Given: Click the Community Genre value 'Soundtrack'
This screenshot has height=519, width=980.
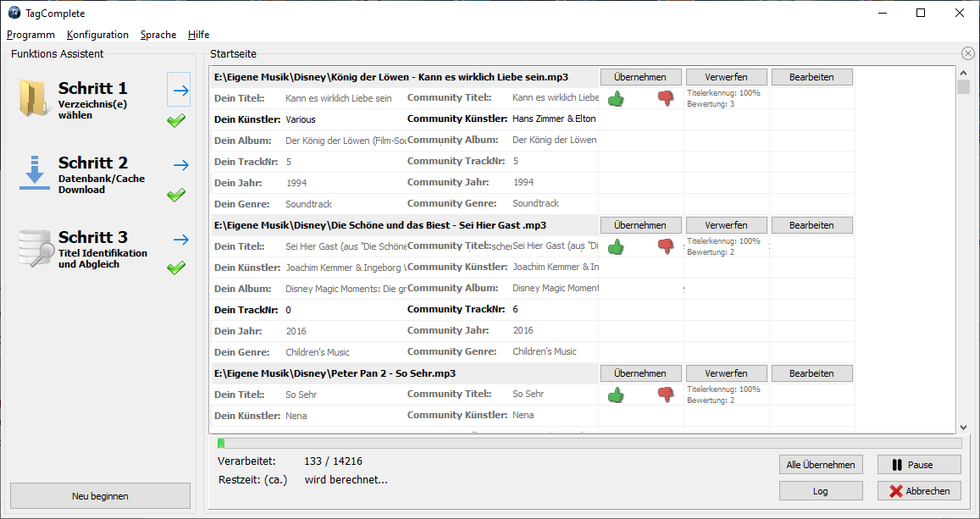Looking at the screenshot, I should pos(535,203).
